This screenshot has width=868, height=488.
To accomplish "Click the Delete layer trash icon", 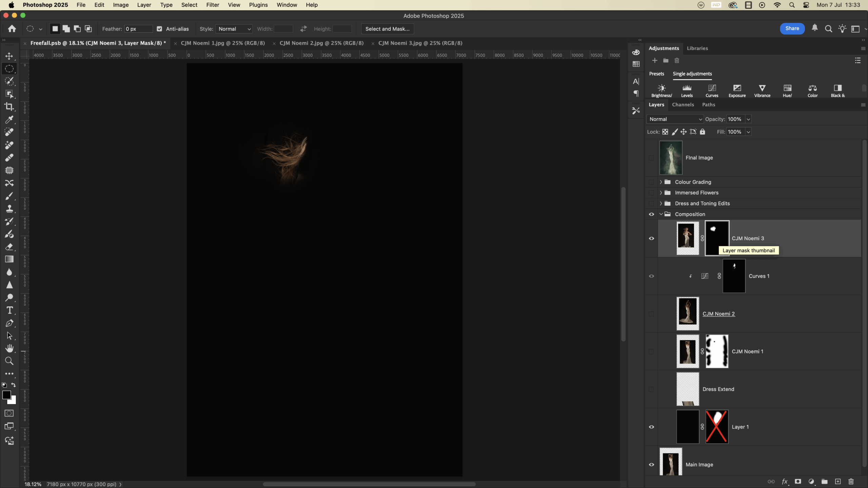I will (851, 482).
